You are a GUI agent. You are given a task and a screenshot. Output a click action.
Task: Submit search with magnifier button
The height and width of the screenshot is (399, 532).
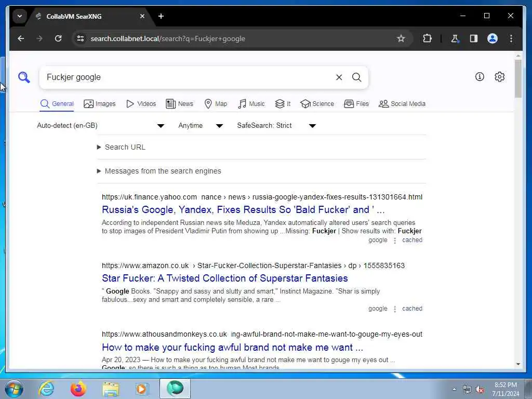pyautogui.click(x=356, y=77)
